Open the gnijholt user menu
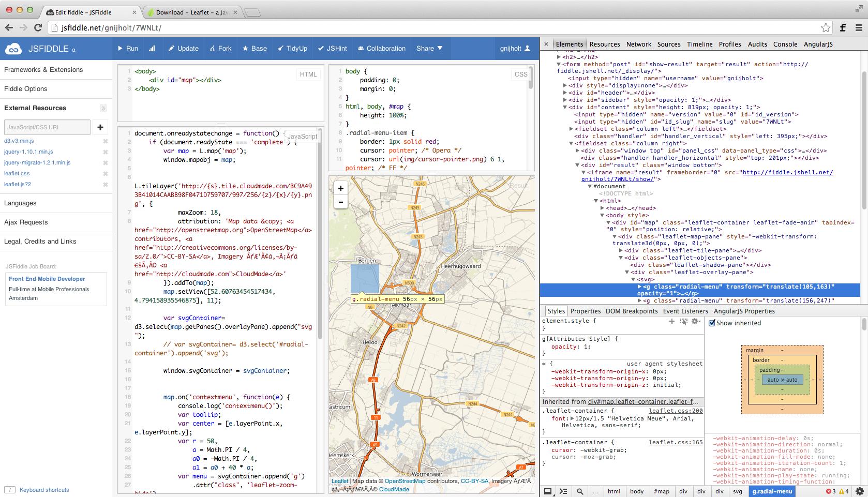The height and width of the screenshot is (497, 868). tap(515, 48)
